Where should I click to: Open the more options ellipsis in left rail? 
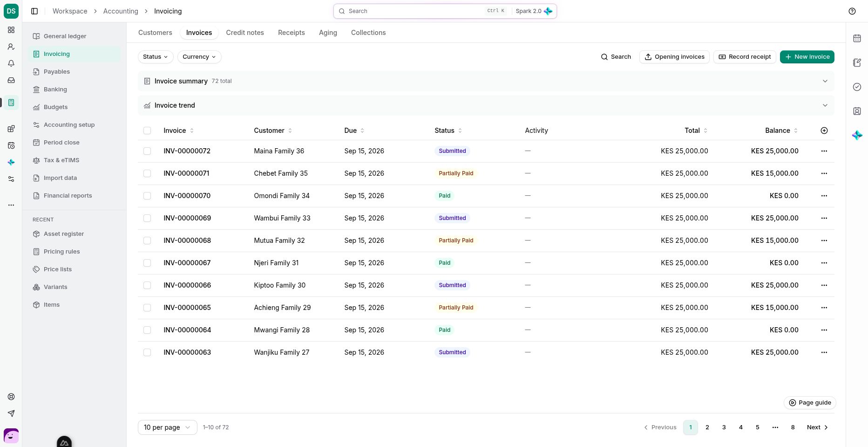click(x=11, y=205)
